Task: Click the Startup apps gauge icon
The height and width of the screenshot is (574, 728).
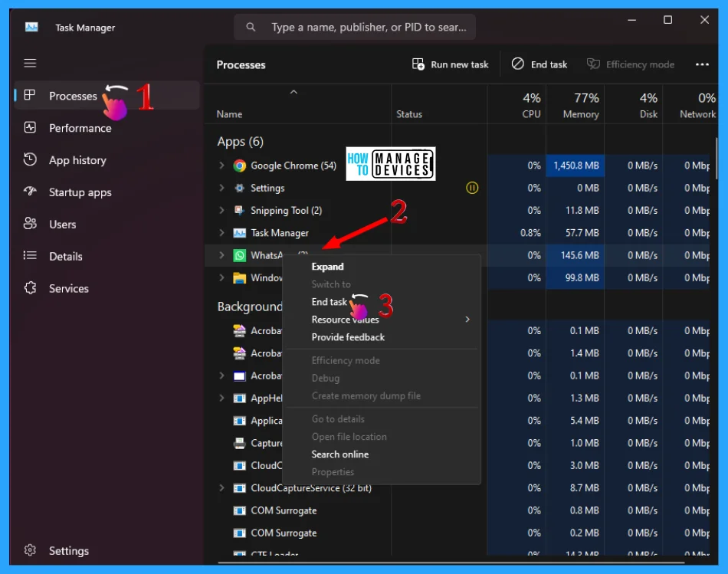Action: click(x=30, y=192)
